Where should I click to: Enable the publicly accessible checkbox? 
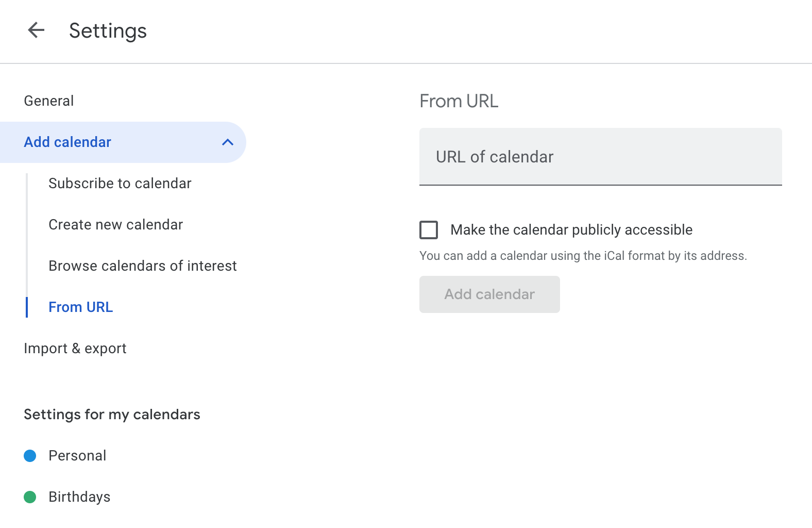tap(429, 230)
